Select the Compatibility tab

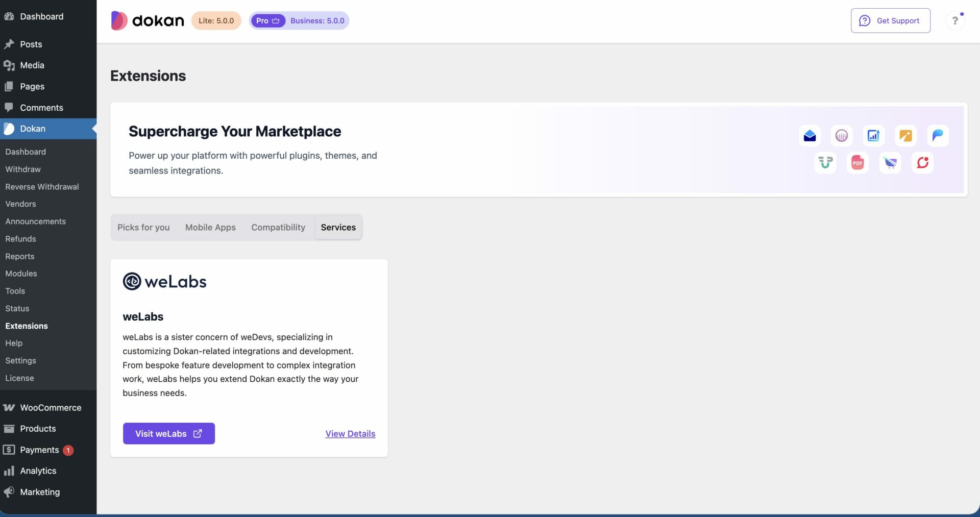click(278, 228)
